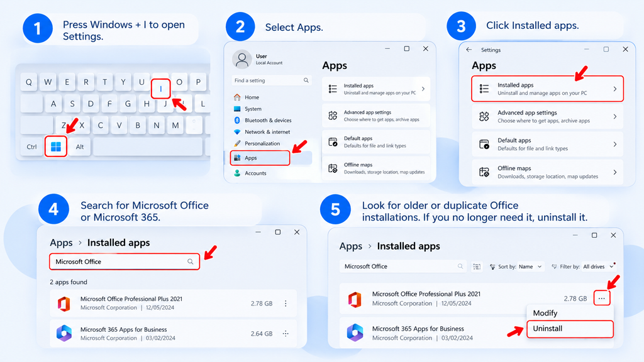Focus the Microsoft Office search field in step 5
This screenshot has width=644, height=362.
pyautogui.click(x=402, y=266)
